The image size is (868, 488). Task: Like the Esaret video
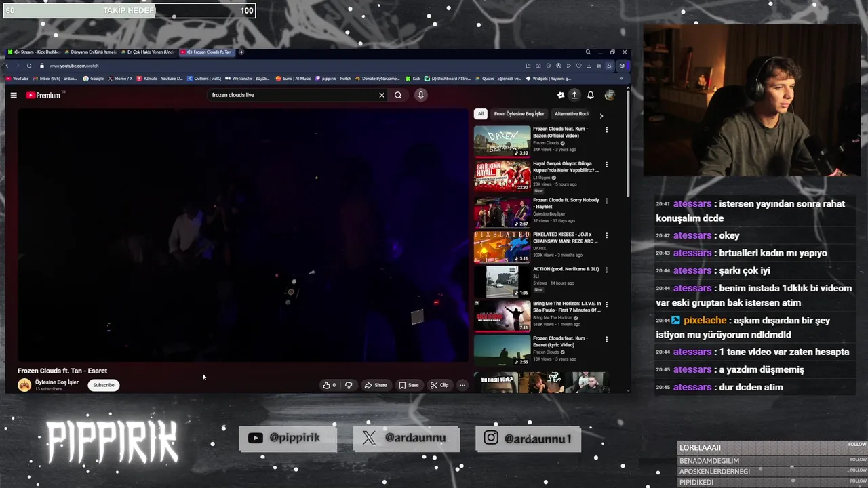pos(330,385)
